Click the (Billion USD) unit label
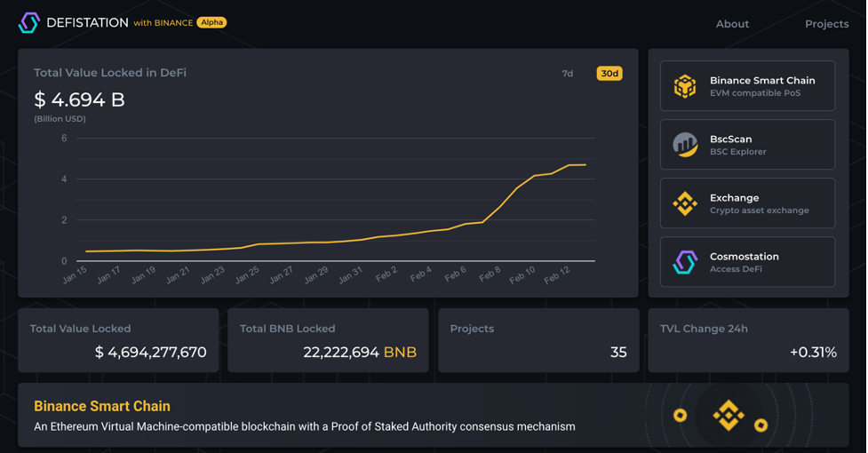 pos(60,119)
